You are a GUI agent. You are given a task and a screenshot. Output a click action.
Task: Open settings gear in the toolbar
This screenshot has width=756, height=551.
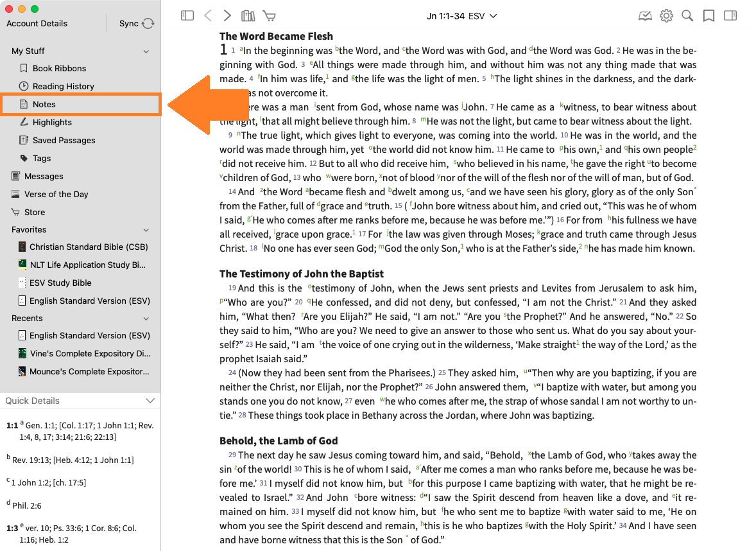[x=666, y=15]
